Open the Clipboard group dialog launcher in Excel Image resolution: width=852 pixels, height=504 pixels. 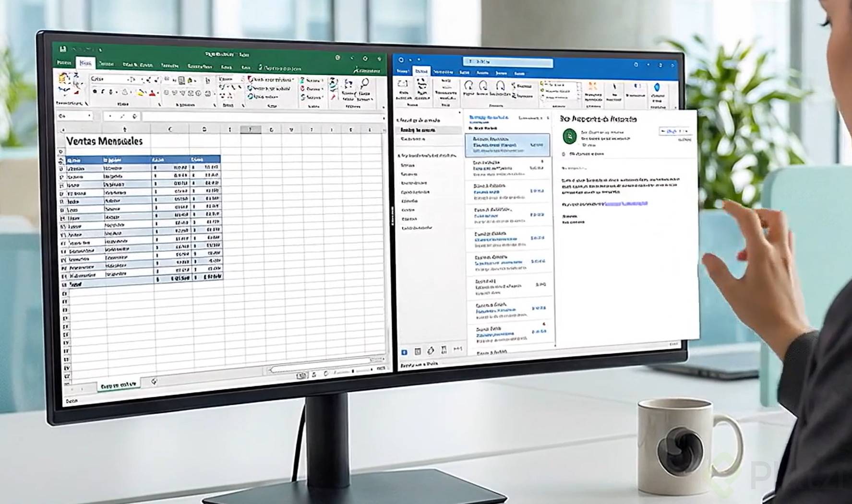[86, 104]
